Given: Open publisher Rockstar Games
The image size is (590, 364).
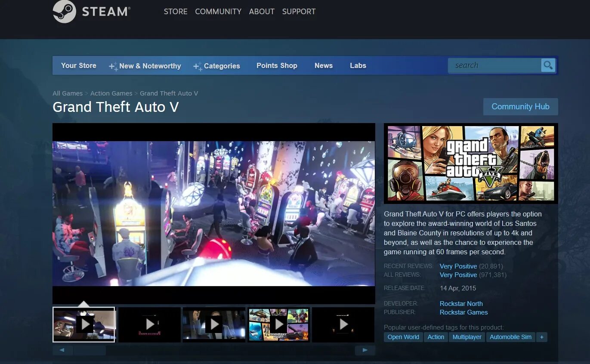Looking at the screenshot, I should (464, 312).
